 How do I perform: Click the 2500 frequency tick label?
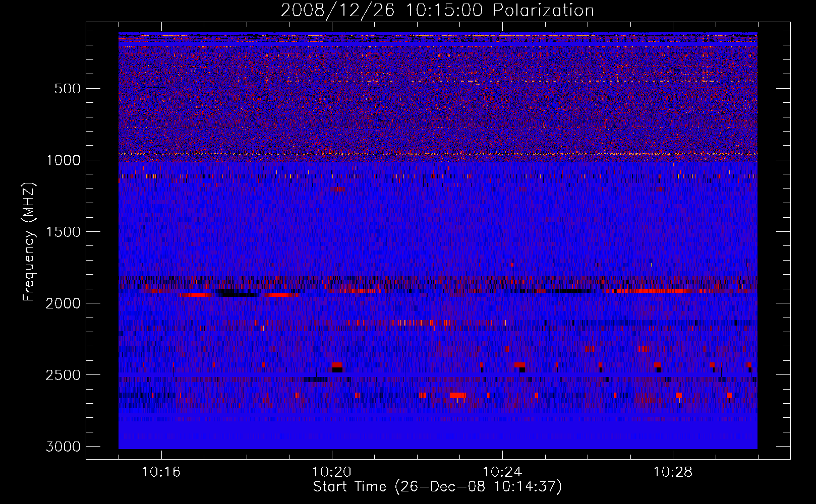click(x=63, y=375)
